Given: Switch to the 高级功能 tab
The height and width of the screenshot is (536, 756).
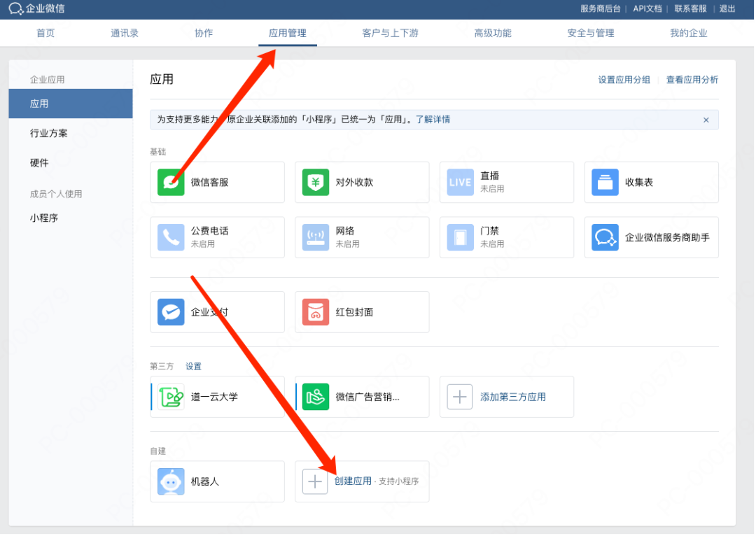Looking at the screenshot, I should click(493, 34).
